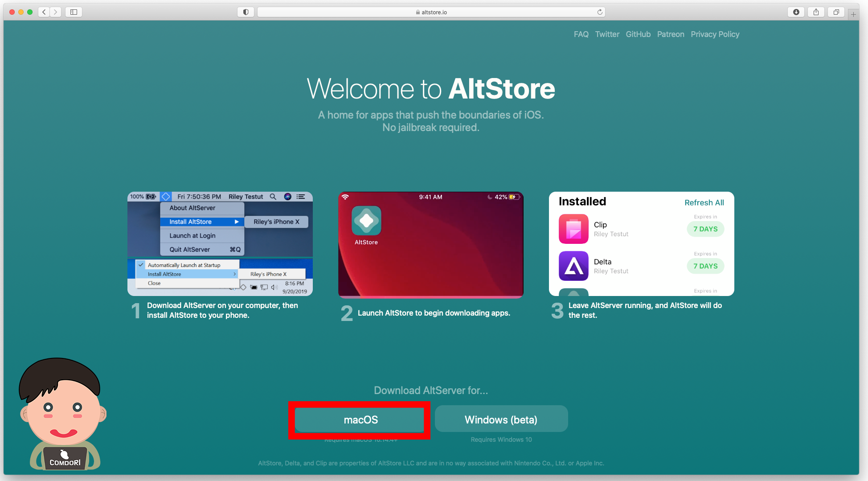Click the 'Welcome to AltStore' heading
Screen dimensions: 868x481
pyautogui.click(x=430, y=89)
